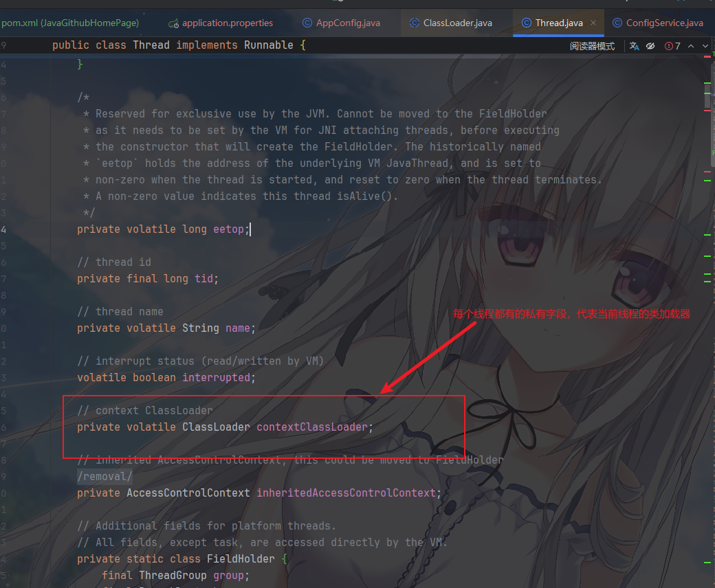Click the class icon on AppConfig.java tab
The width and height of the screenshot is (715, 588).
click(x=307, y=23)
